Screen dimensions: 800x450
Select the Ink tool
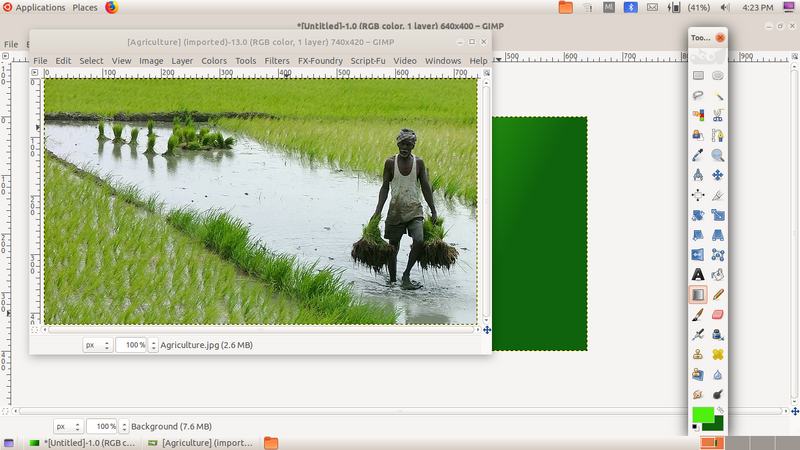tap(718, 334)
